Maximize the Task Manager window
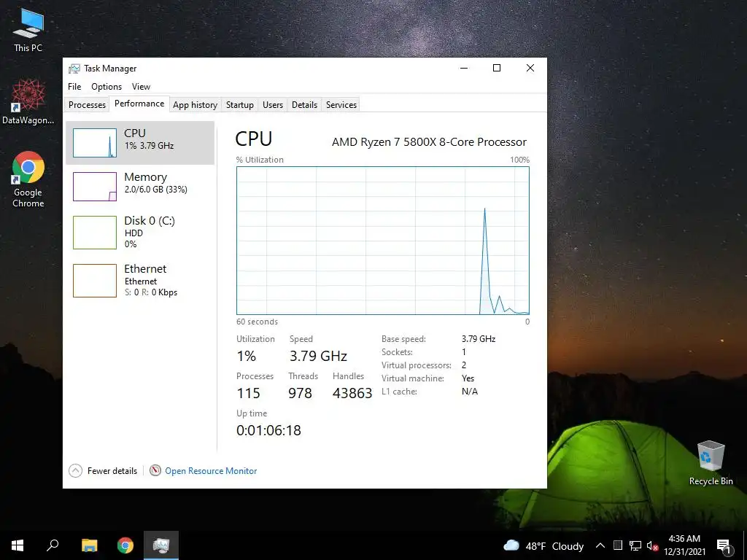Image resolution: width=747 pixels, height=560 pixels. click(496, 68)
